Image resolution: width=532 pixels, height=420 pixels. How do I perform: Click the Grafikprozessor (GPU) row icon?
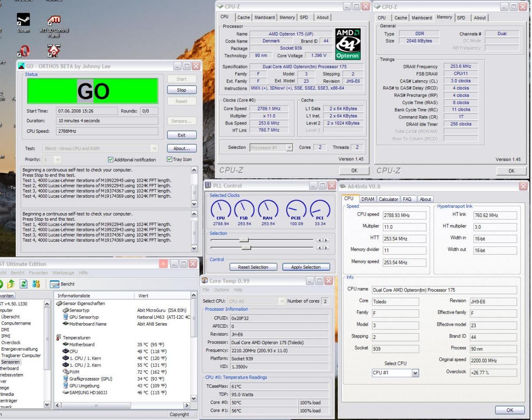pos(66,378)
